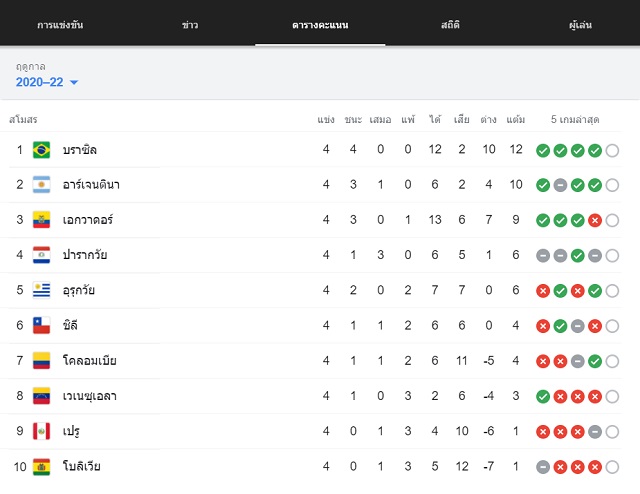This screenshot has width=640, height=494.
Task: Click Paraguay's empty upcoming match circle
Action: tap(612, 256)
